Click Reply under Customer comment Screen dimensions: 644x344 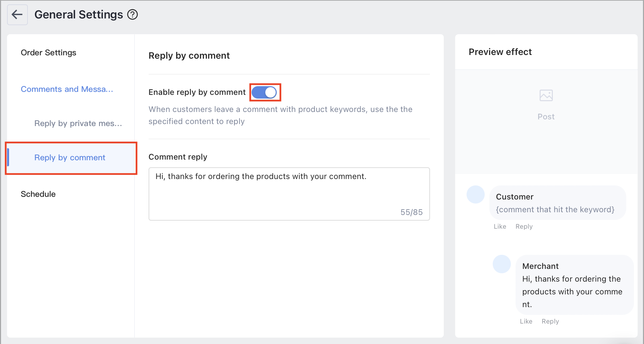click(x=524, y=227)
